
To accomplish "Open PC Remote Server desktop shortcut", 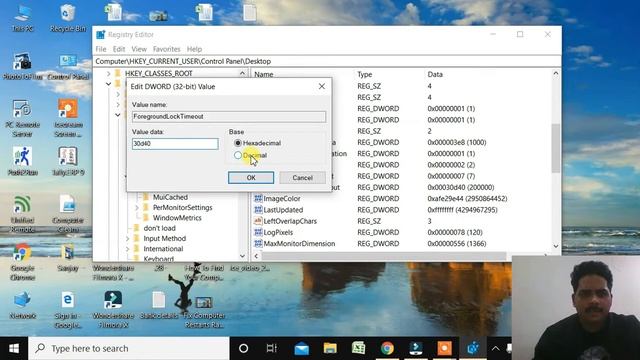I will pos(22,119).
